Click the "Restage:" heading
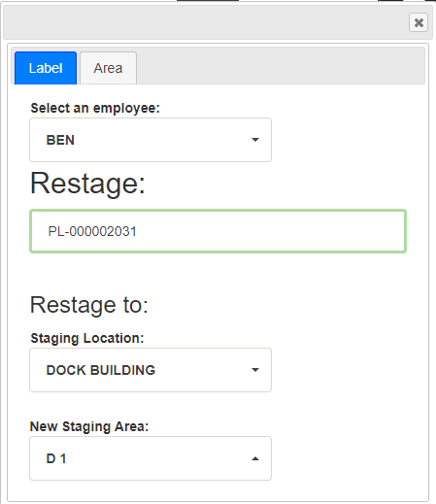This screenshot has width=436, height=504. (87, 184)
